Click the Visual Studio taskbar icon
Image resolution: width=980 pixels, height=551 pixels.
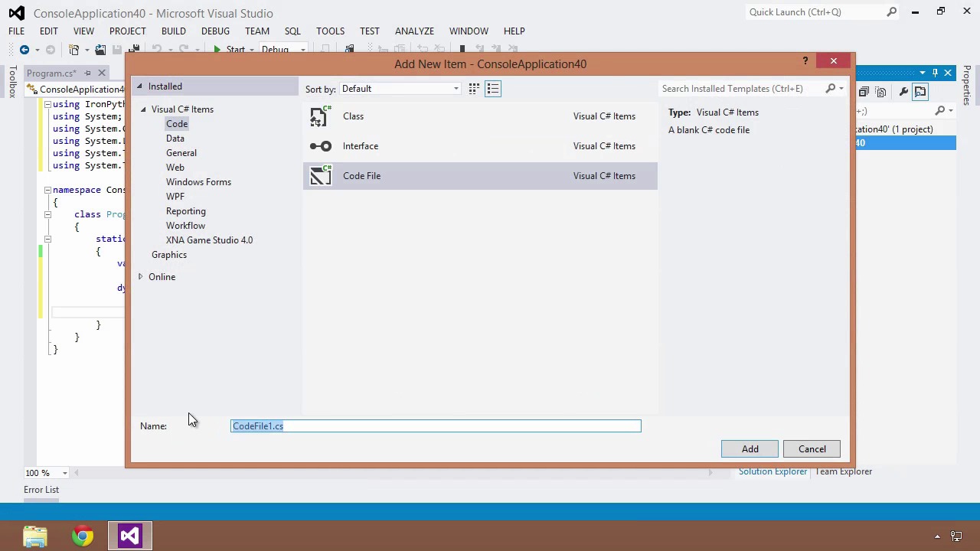coord(130,536)
